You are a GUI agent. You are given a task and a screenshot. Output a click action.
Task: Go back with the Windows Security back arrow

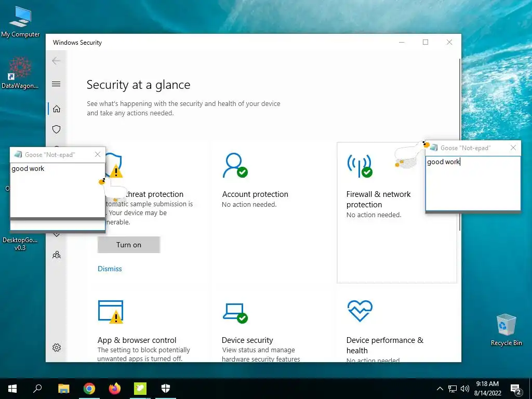(x=56, y=61)
